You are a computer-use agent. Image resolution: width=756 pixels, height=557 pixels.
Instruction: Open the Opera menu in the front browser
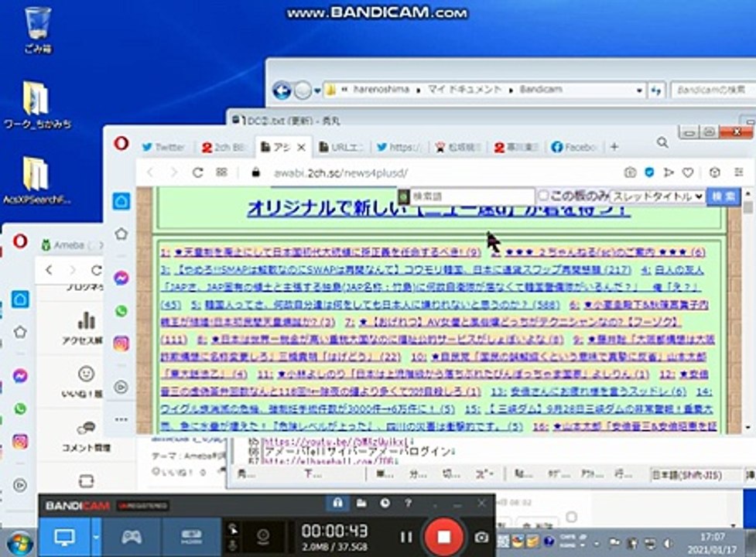click(x=121, y=143)
